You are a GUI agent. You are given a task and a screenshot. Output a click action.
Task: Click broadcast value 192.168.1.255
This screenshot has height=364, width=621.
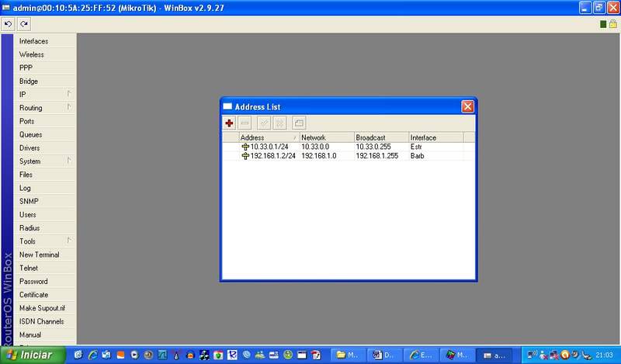point(377,156)
